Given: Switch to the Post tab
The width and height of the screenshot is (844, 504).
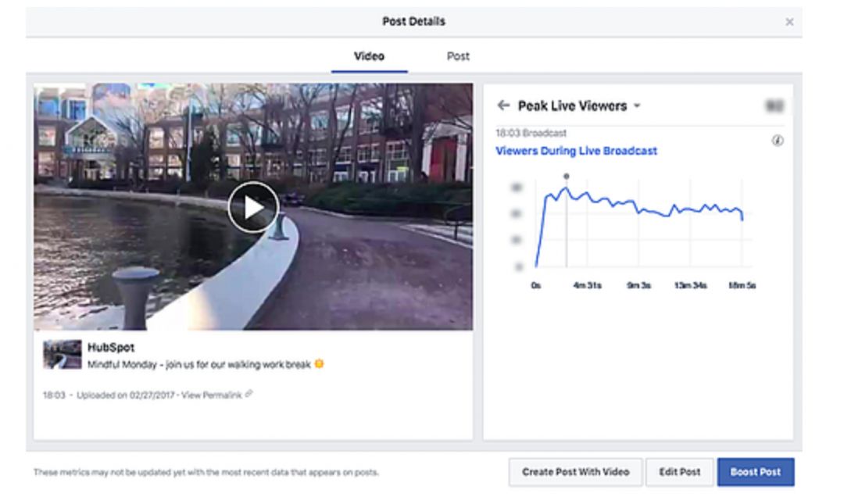Looking at the screenshot, I should click(458, 56).
